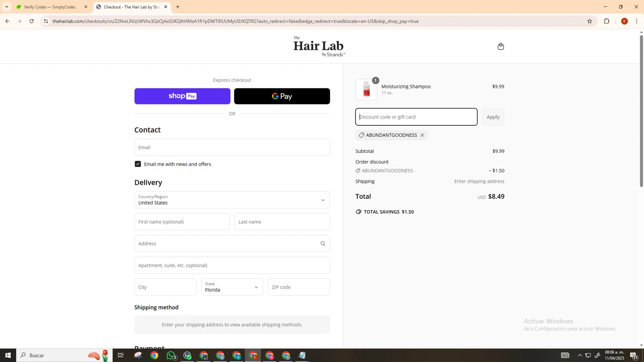
Task: Focus the ZIP code field
Action: point(299,287)
